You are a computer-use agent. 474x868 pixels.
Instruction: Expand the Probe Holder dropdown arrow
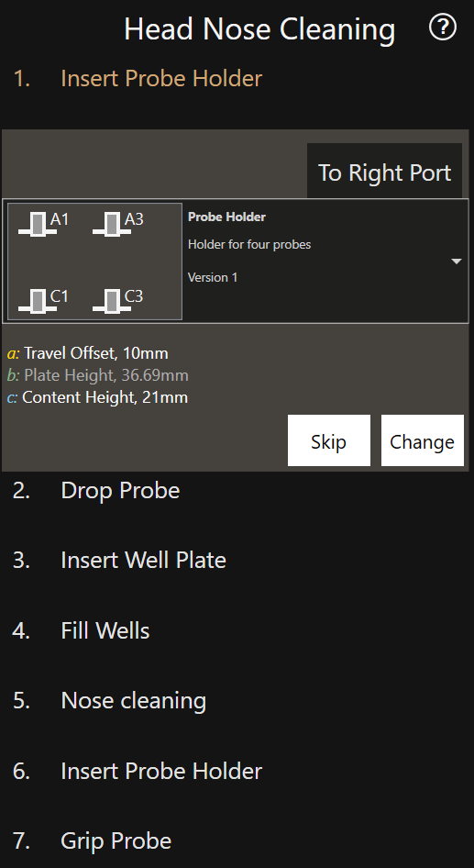pyautogui.click(x=457, y=262)
